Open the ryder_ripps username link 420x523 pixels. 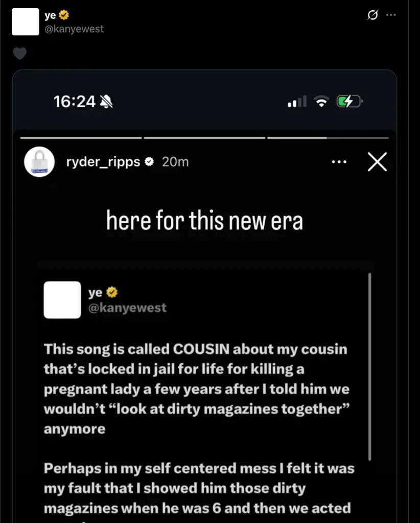click(103, 162)
